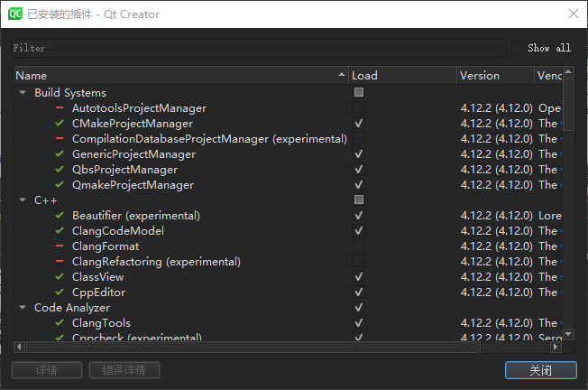This screenshot has height=390, width=588.
Task: Select the QmakeProjectManager plugin name
Action: click(x=133, y=185)
